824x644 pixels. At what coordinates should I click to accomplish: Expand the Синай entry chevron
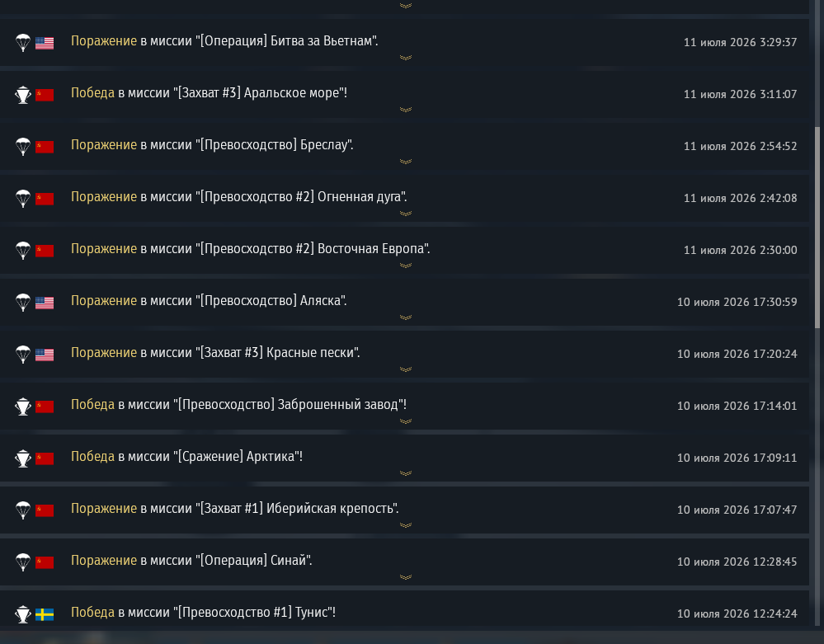tap(406, 577)
